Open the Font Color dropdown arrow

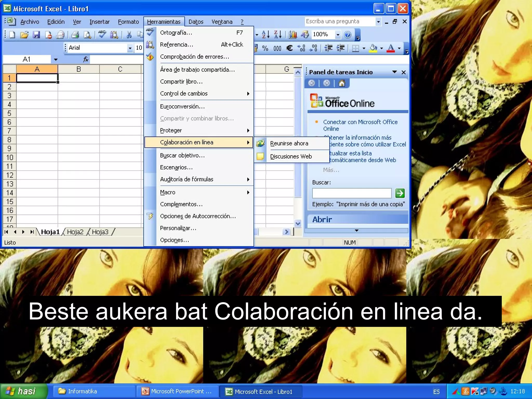pos(399,48)
